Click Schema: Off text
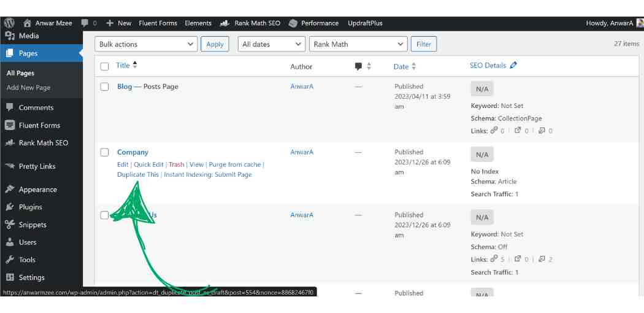 click(489, 247)
